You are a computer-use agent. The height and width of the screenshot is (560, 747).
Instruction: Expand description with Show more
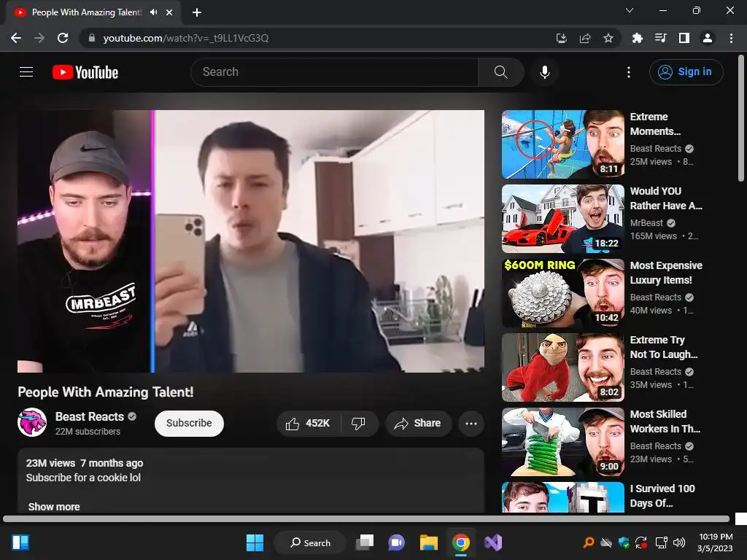(54, 507)
